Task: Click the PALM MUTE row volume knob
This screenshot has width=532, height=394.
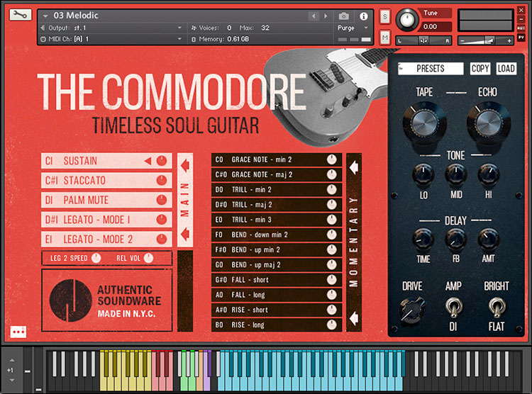Action: point(162,200)
